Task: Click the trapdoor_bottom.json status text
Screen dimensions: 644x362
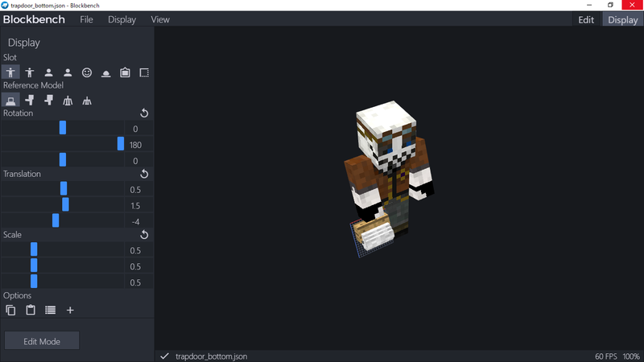Action: pyautogui.click(x=212, y=356)
